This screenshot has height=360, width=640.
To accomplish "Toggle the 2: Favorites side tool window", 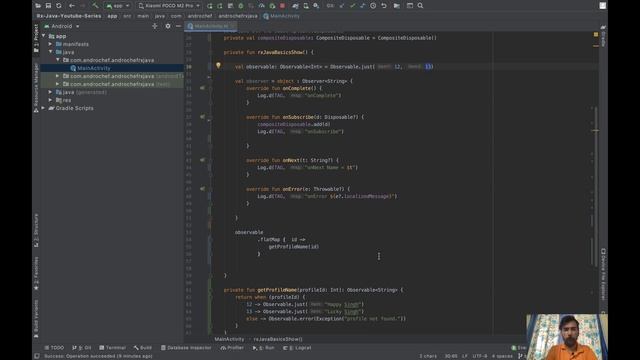I will [x=36, y=273].
